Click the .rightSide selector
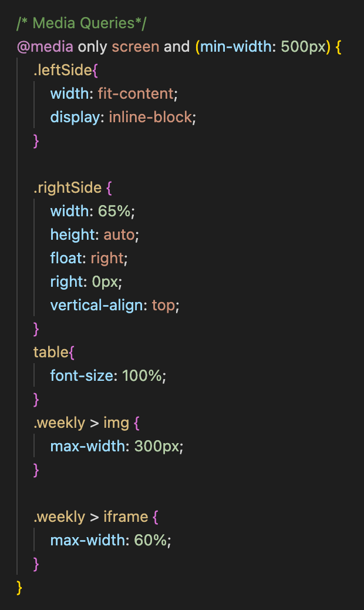 click(x=68, y=188)
